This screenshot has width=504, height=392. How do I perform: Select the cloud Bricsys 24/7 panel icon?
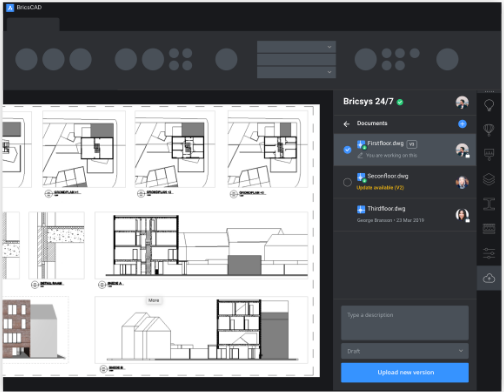(x=489, y=278)
